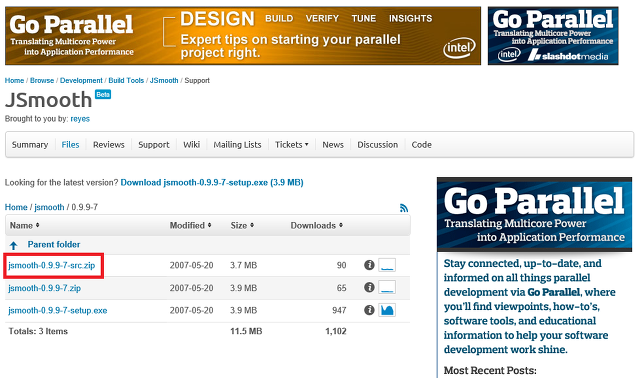Sort files by Downloads column

[317, 225]
